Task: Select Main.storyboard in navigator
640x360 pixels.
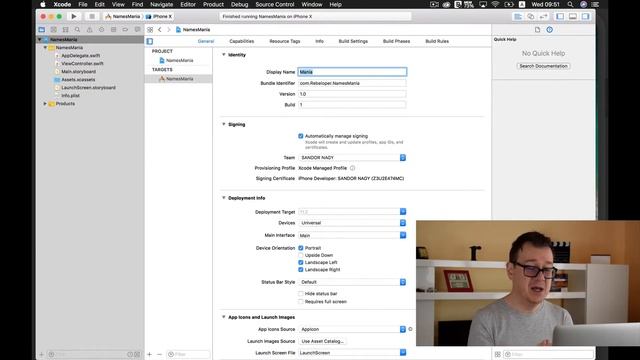Action: (78, 71)
